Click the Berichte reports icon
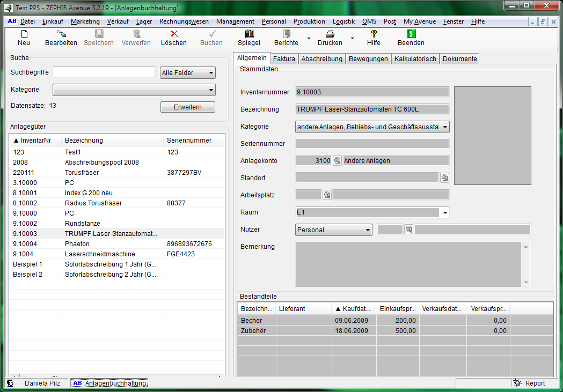This screenshot has height=392, width=563. pos(286,34)
